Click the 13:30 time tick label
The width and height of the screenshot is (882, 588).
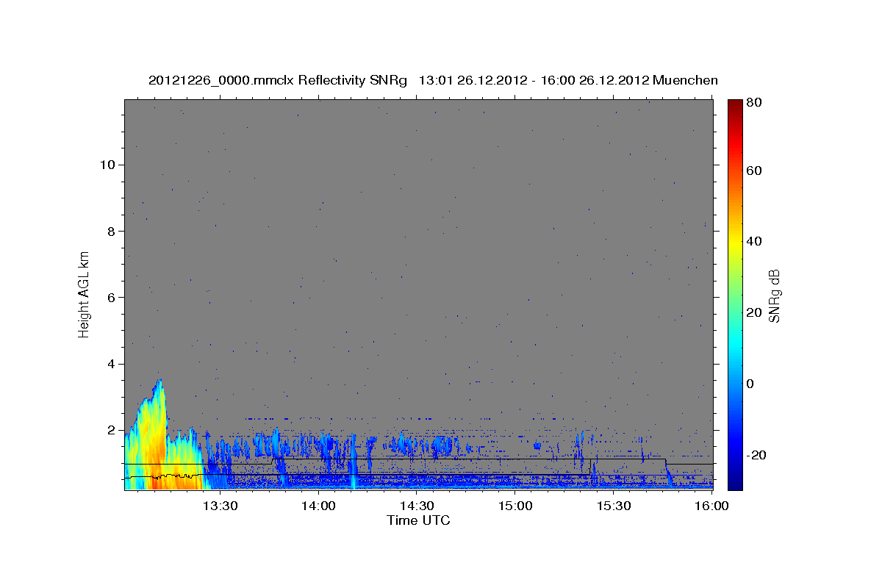point(220,506)
